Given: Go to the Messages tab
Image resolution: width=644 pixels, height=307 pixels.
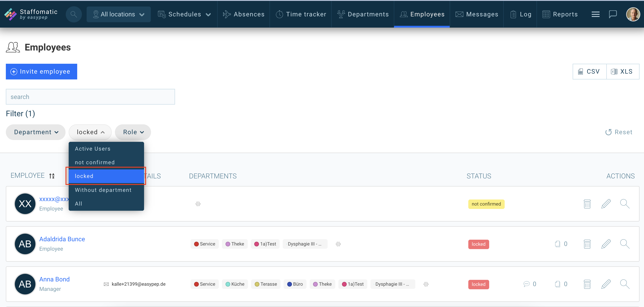Looking at the screenshot, I should click(x=477, y=14).
